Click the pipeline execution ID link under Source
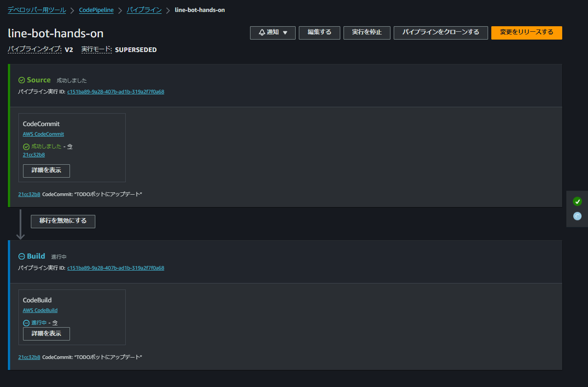 coord(116,92)
